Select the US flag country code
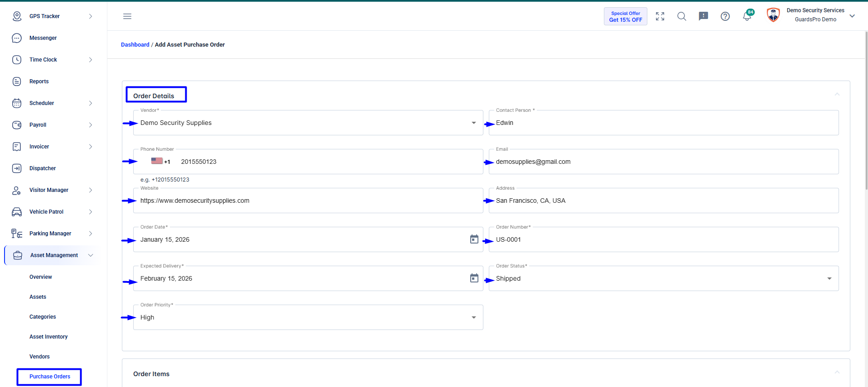 160,161
